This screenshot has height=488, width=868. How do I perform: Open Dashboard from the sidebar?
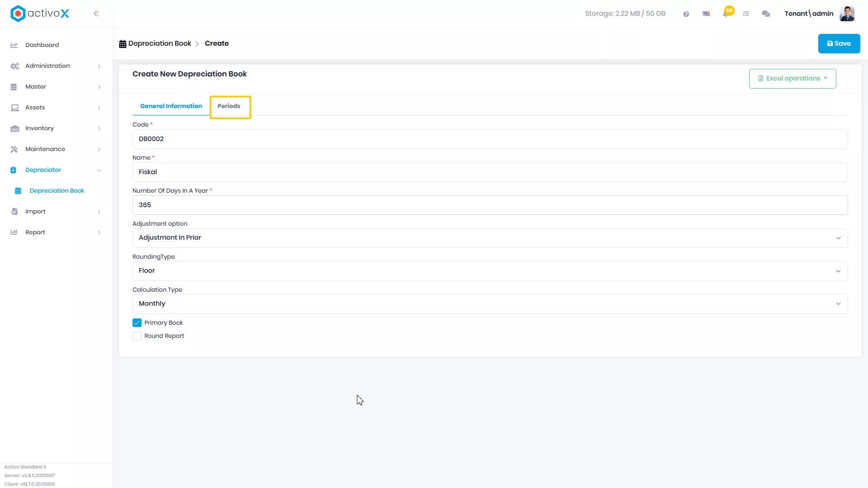click(x=42, y=45)
